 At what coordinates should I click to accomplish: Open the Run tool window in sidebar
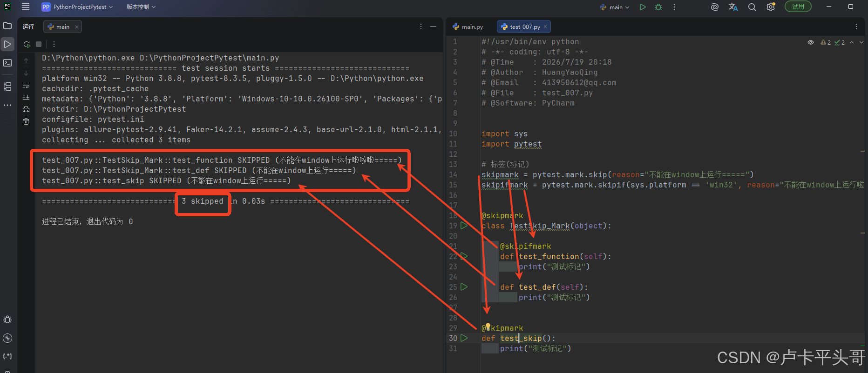[x=7, y=44]
